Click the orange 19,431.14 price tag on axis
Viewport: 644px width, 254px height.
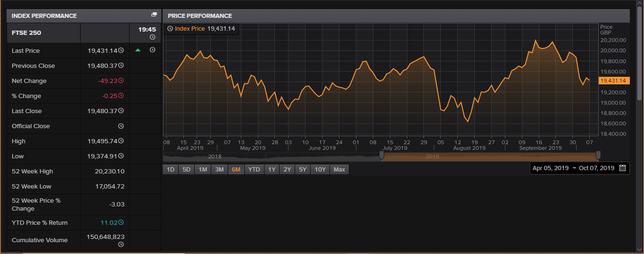(x=614, y=81)
